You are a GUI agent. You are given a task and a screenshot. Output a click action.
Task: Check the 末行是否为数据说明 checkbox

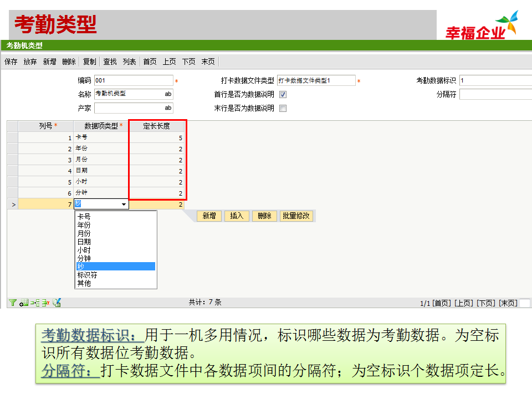point(283,109)
